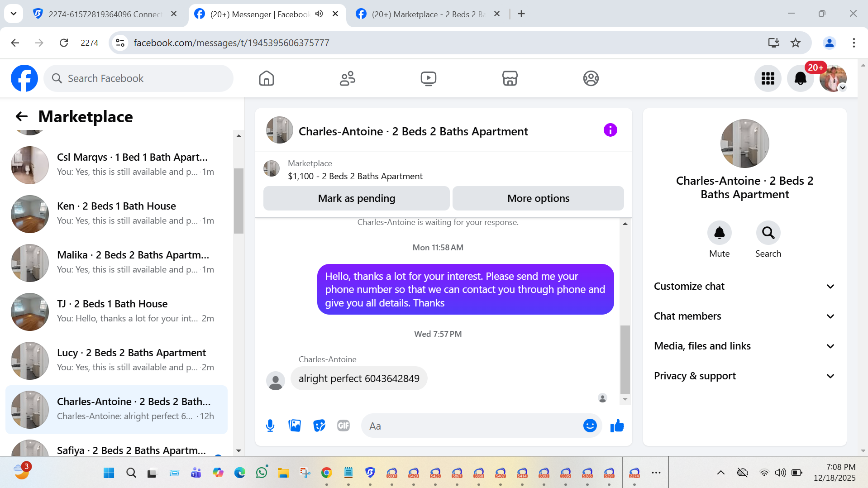Image resolution: width=868 pixels, height=488 pixels.
Task: Search in conversation using the magnifier icon
Action: point(768,233)
